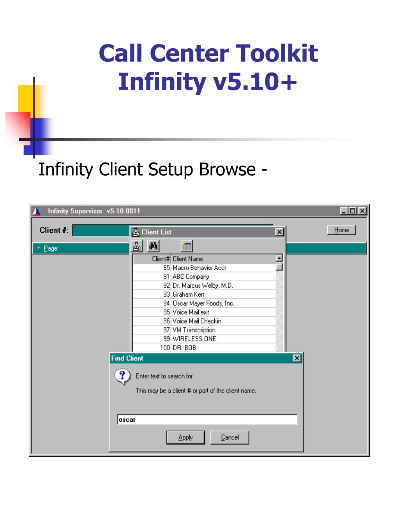Click the Page label in teal bar
The height and width of the screenshot is (532, 399).
(x=51, y=248)
